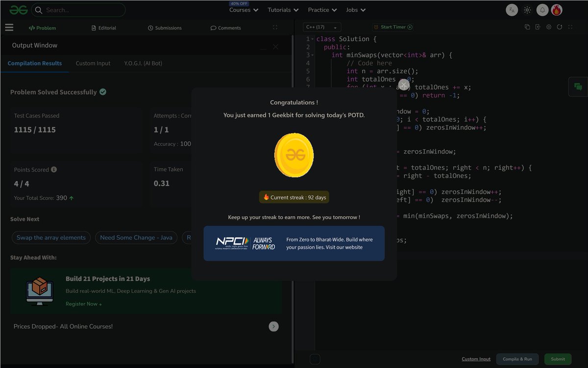Click Compile & Run
This screenshot has width=588, height=368.
[517, 359]
